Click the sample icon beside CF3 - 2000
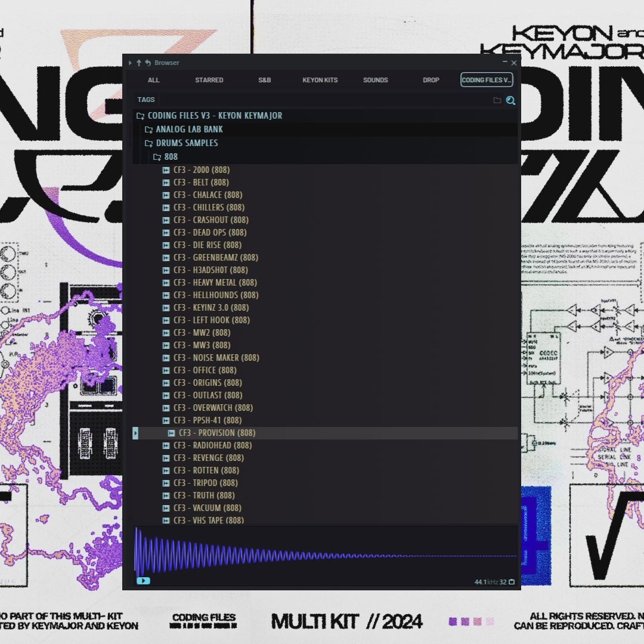The height and width of the screenshot is (644, 644). click(x=166, y=169)
